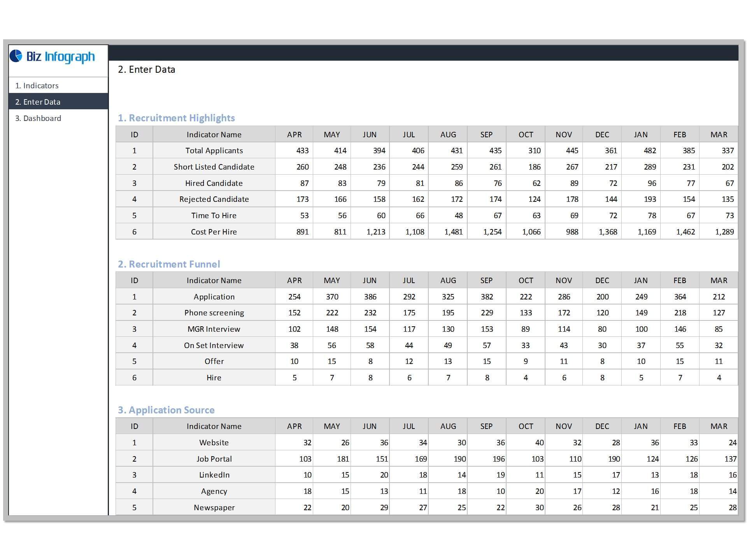This screenshot has height=560, width=747.
Task: Select the On Set Interview row label
Action: pos(214,345)
